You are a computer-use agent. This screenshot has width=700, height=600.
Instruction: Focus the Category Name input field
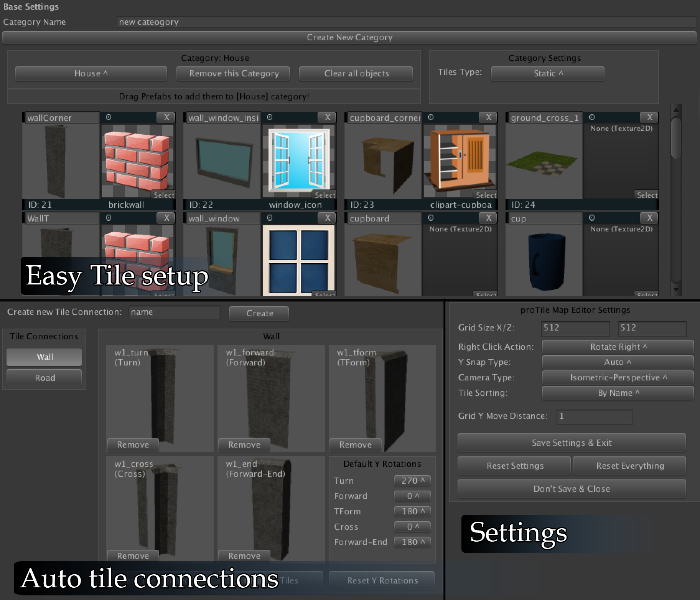(x=407, y=22)
